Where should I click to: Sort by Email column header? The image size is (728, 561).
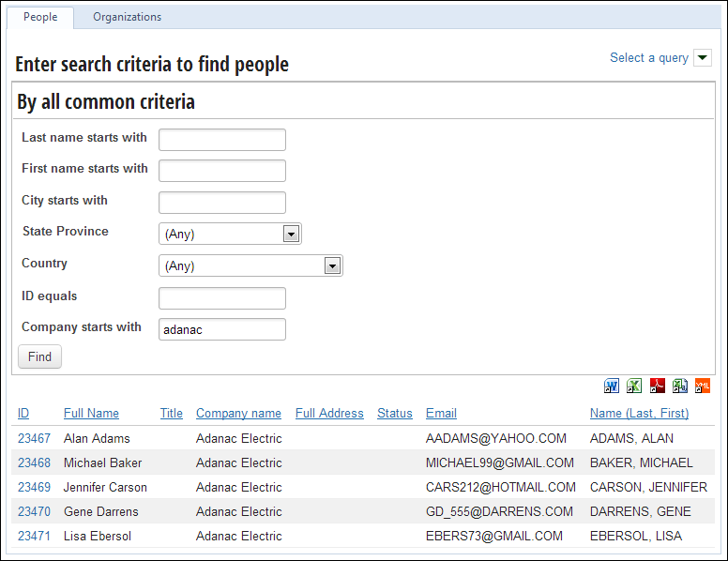[442, 414]
